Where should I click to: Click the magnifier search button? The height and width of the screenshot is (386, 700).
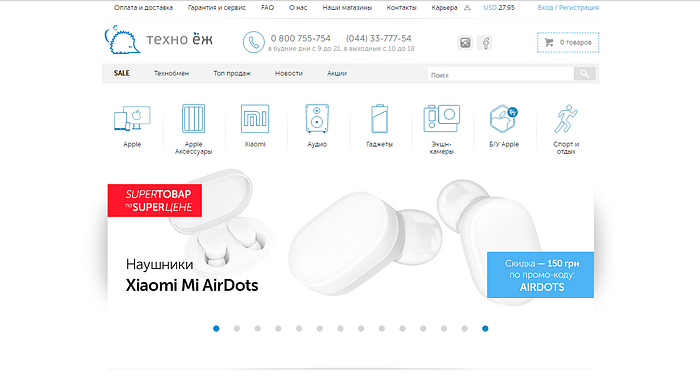point(584,74)
